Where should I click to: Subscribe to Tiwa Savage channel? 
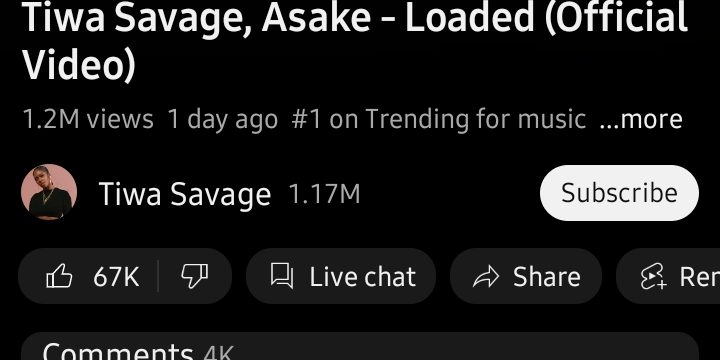619,193
